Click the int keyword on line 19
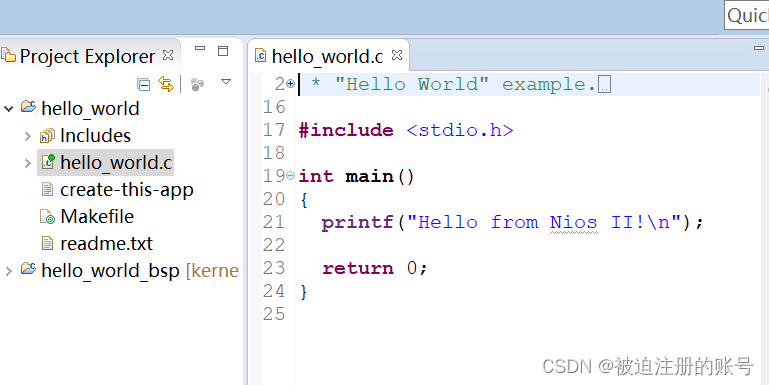769x385 pixels. pos(316,177)
